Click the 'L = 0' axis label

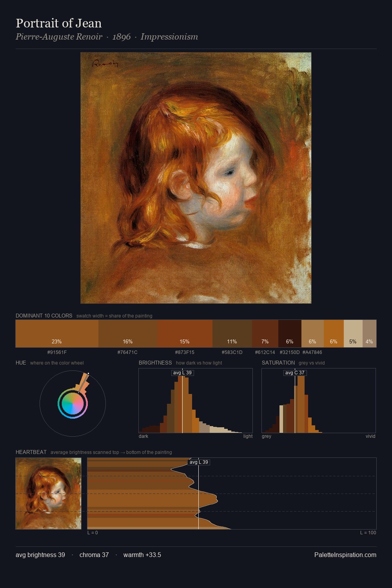93,533
